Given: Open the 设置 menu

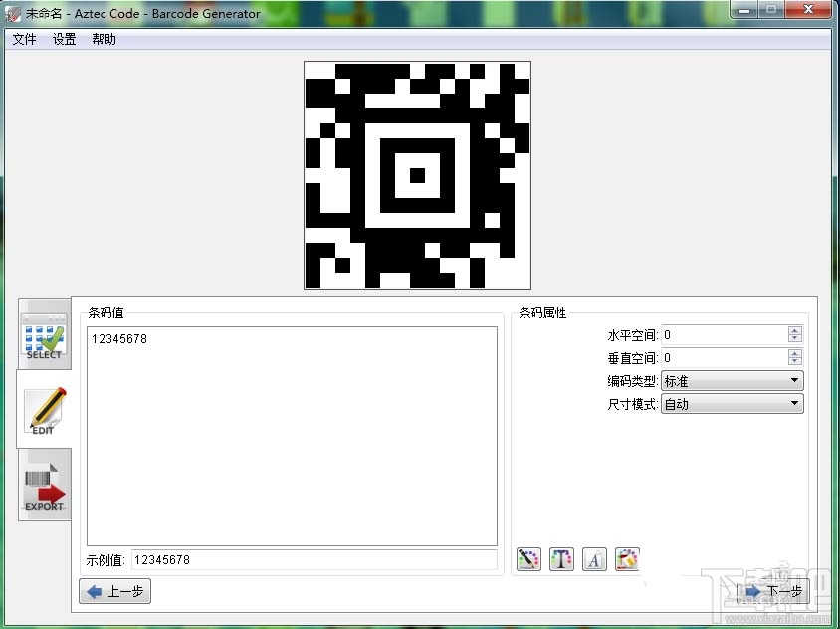Looking at the screenshot, I should click(63, 40).
